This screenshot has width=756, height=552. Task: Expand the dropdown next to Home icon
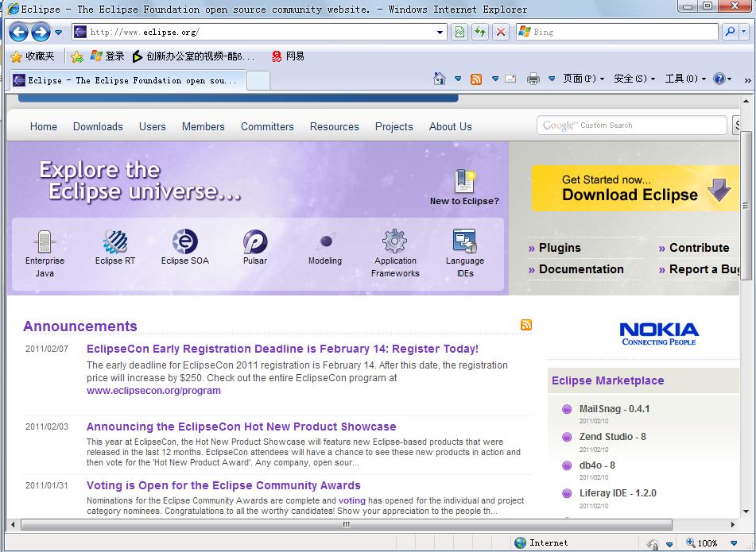coord(458,79)
